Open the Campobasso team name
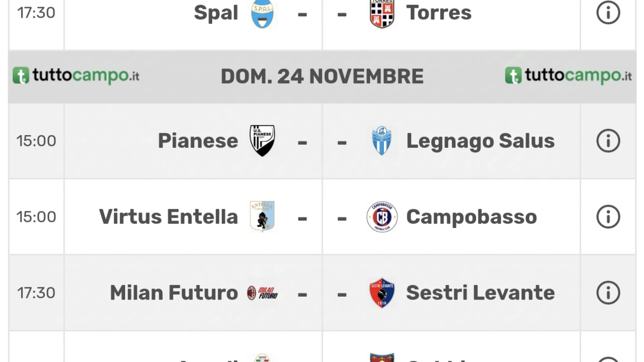 (x=472, y=217)
